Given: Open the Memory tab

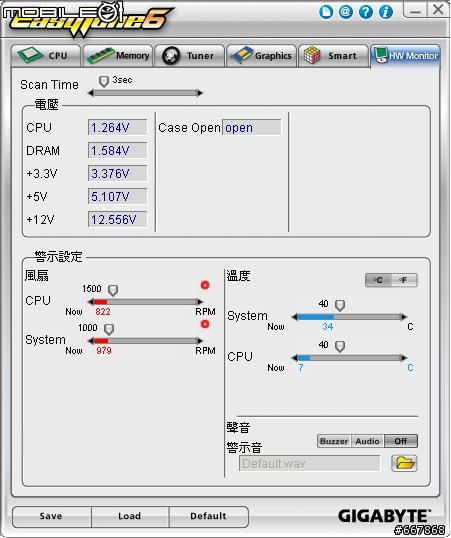Looking at the screenshot, I should point(118,55).
